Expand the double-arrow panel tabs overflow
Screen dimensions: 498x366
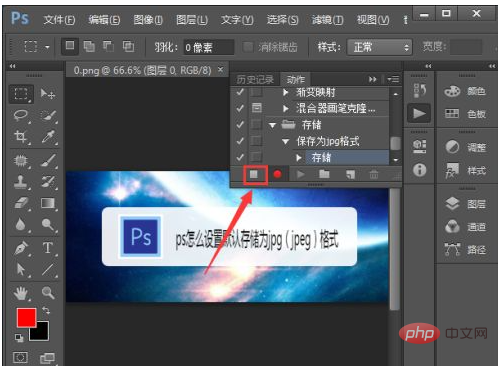tap(373, 79)
